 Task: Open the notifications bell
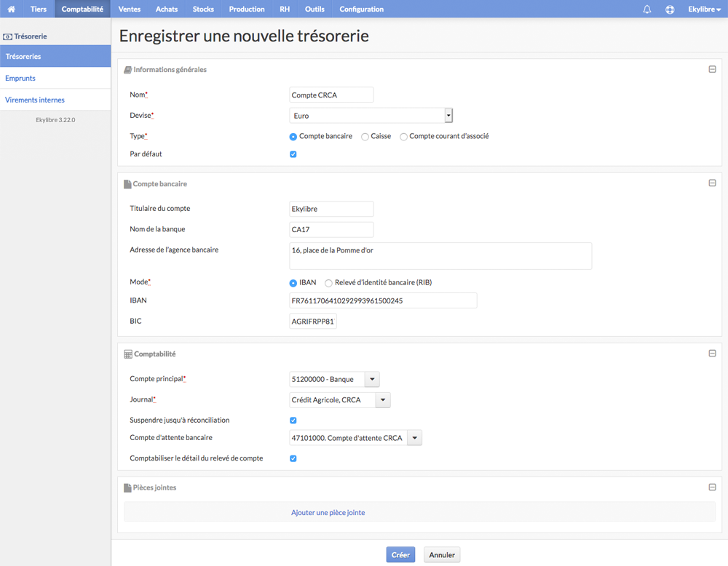[x=646, y=9]
